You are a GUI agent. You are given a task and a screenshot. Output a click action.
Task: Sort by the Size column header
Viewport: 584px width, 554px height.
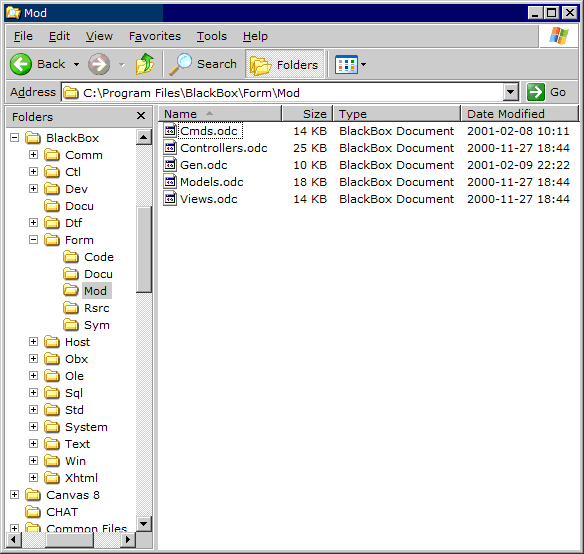coord(307,114)
